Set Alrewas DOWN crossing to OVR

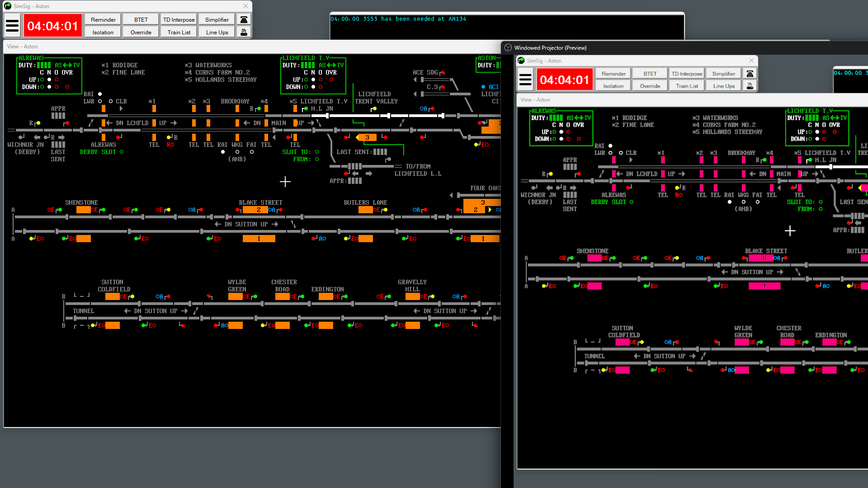tap(67, 87)
